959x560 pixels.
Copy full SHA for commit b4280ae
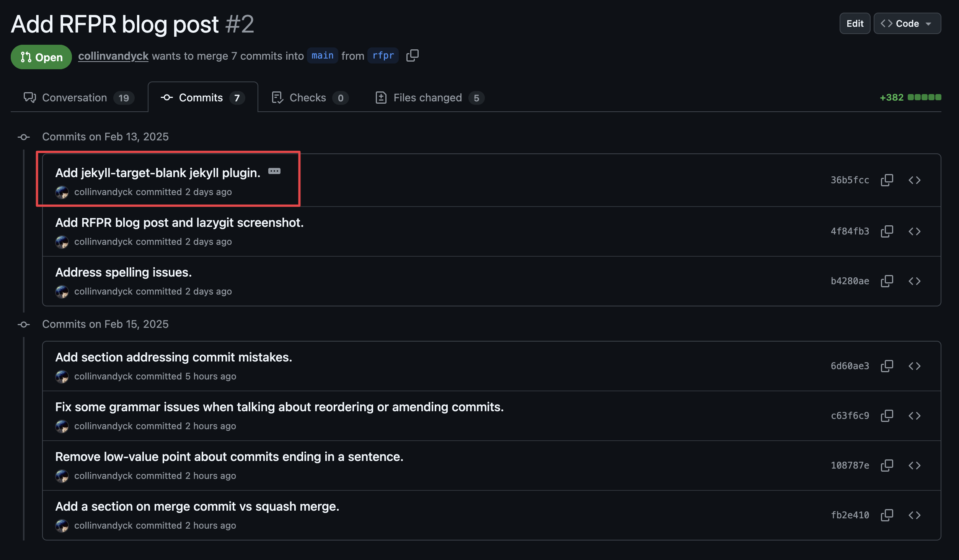pyautogui.click(x=887, y=281)
